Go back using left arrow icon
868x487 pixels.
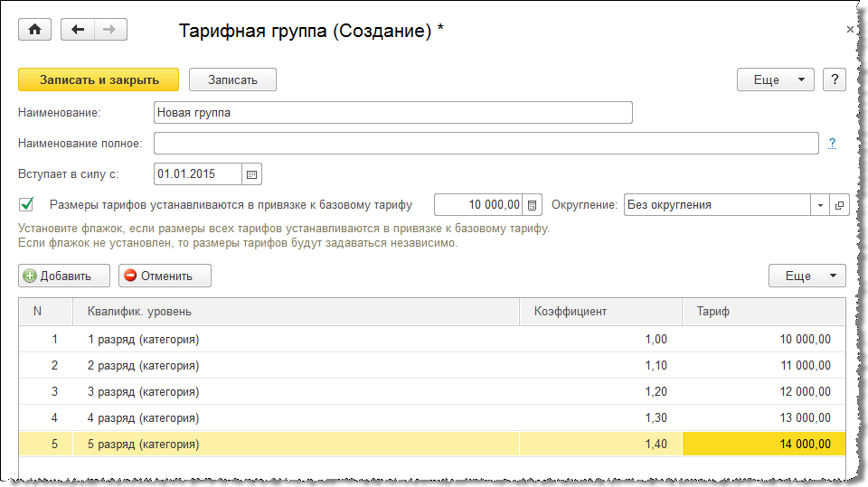pos(78,30)
